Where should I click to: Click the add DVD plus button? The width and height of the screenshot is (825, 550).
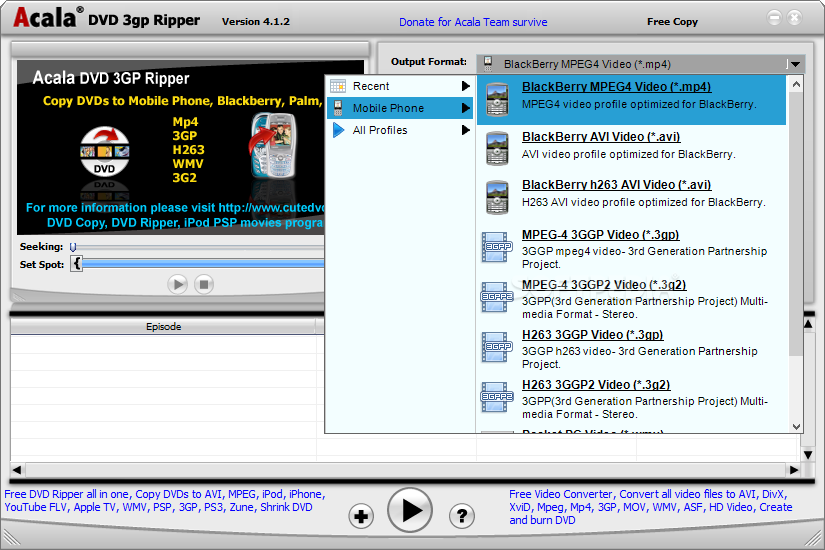point(361,516)
